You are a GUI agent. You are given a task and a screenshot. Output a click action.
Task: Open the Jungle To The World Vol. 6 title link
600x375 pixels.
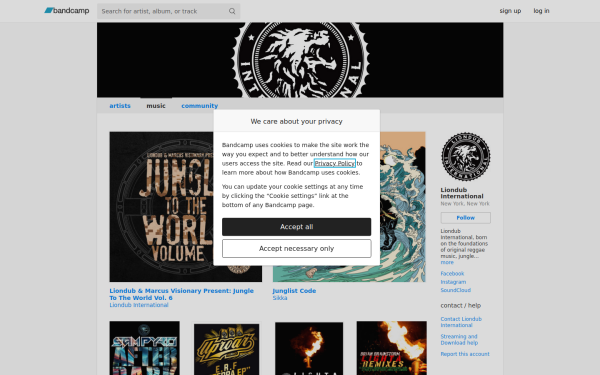point(181,294)
